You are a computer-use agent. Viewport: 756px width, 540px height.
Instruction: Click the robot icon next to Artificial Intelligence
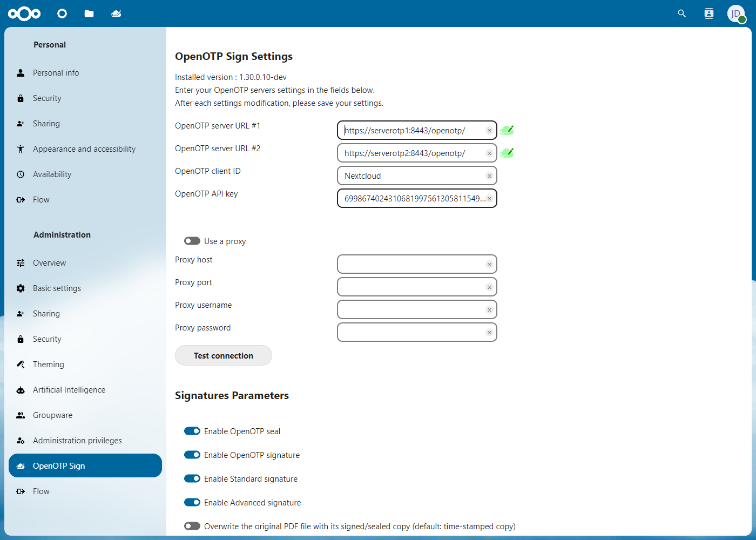(21, 390)
